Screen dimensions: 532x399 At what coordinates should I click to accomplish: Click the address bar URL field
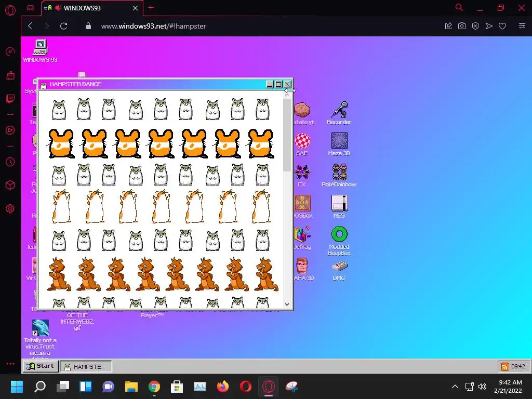[153, 26]
